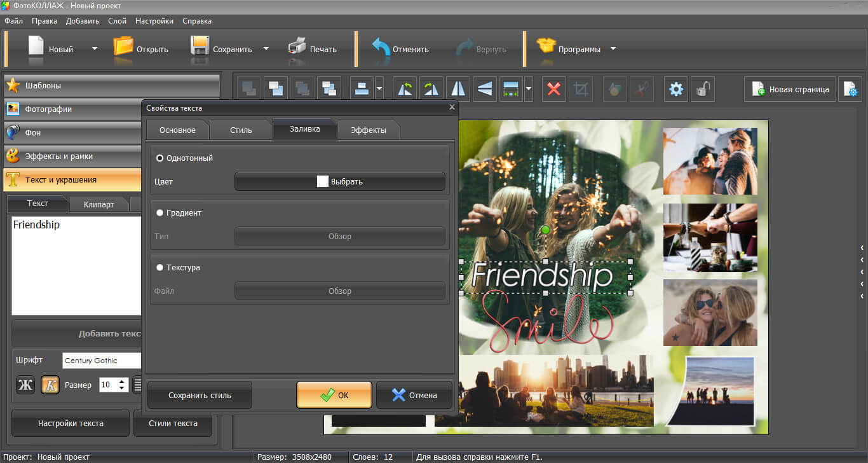The height and width of the screenshot is (463, 868).
Task: Click Обзор button for texture file
Action: point(339,291)
